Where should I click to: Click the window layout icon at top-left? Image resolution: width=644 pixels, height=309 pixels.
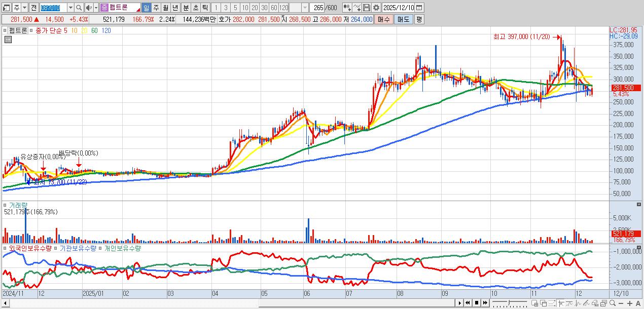coord(6,8)
